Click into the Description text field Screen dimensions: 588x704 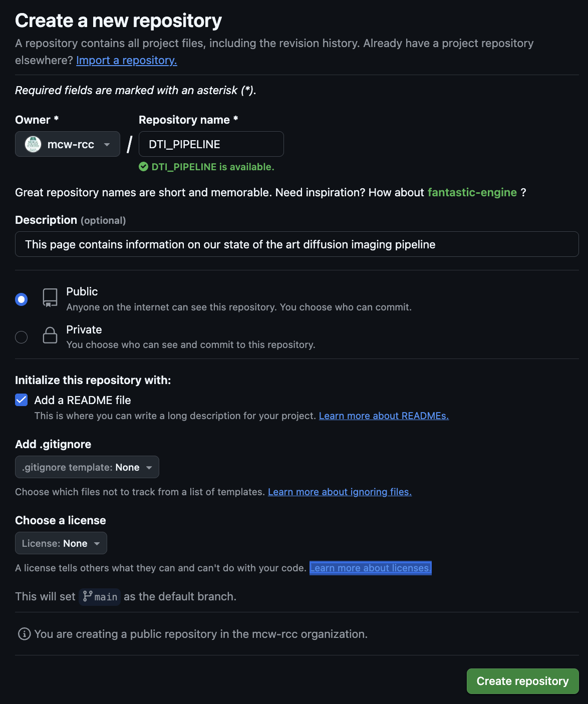click(297, 244)
